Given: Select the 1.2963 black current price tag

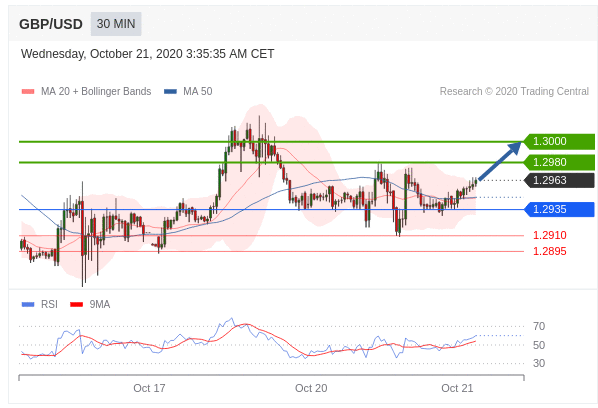Looking at the screenshot, I should (x=559, y=180).
